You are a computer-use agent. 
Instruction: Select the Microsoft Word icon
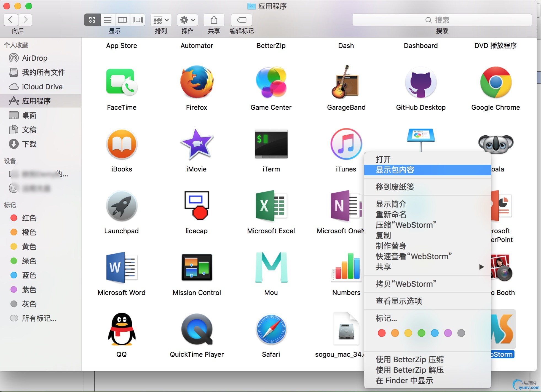click(x=122, y=267)
